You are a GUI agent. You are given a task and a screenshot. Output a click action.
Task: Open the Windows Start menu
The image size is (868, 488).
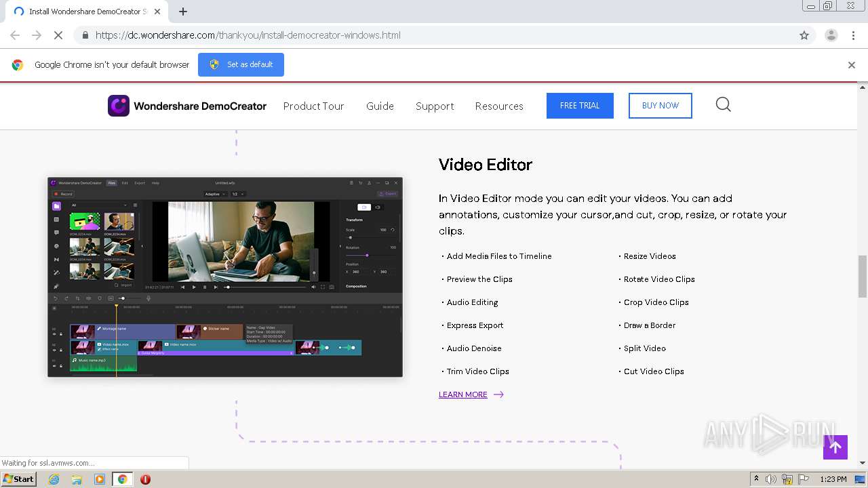pyautogui.click(x=18, y=479)
